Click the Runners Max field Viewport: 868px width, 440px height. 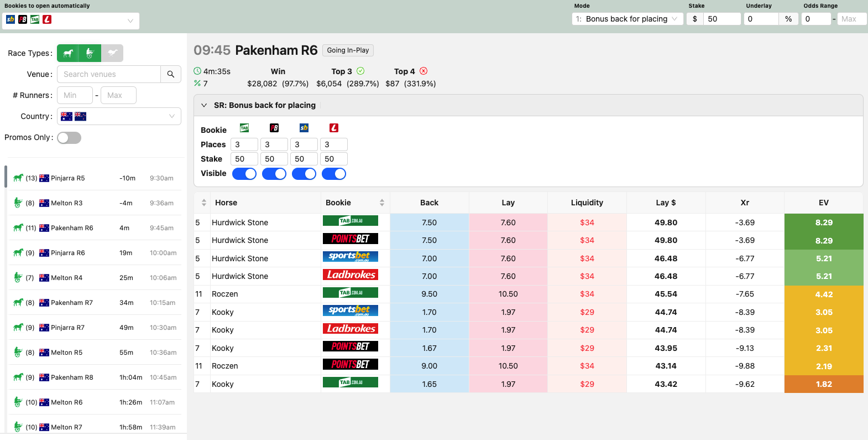pyautogui.click(x=118, y=95)
